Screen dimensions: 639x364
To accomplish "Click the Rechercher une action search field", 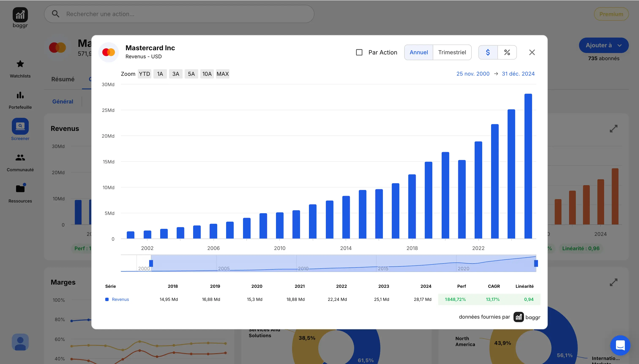I will (x=179, y=14).
